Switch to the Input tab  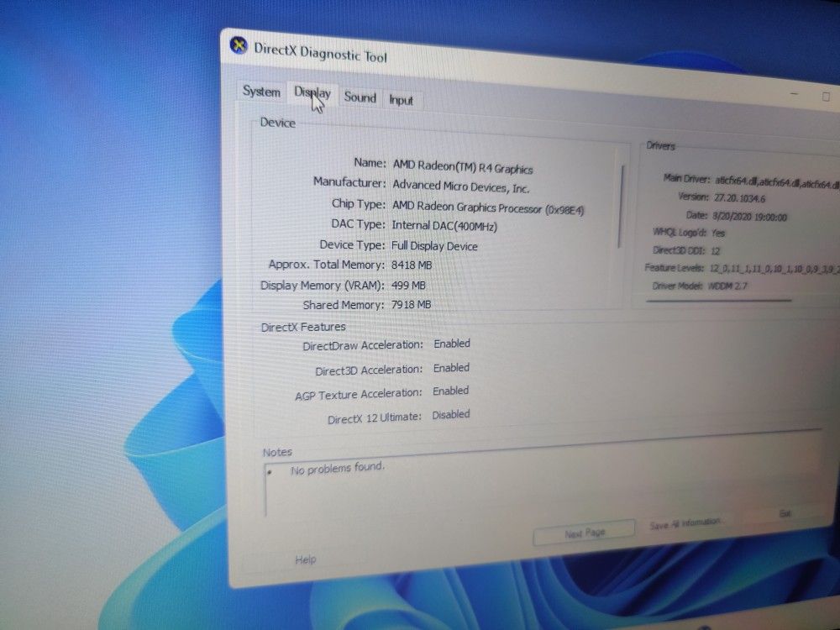[402, 100]
